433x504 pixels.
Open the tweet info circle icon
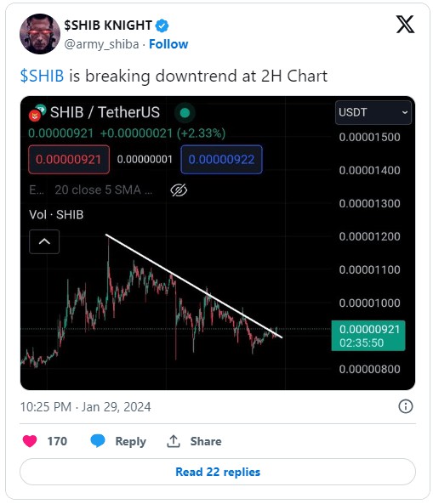point(405,406)
